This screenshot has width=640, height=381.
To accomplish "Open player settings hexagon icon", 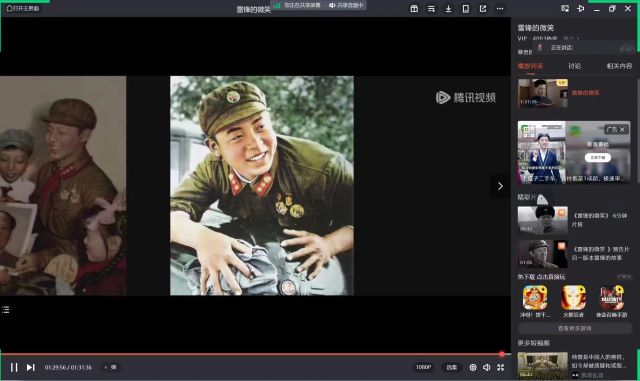I will pos(473,367).
